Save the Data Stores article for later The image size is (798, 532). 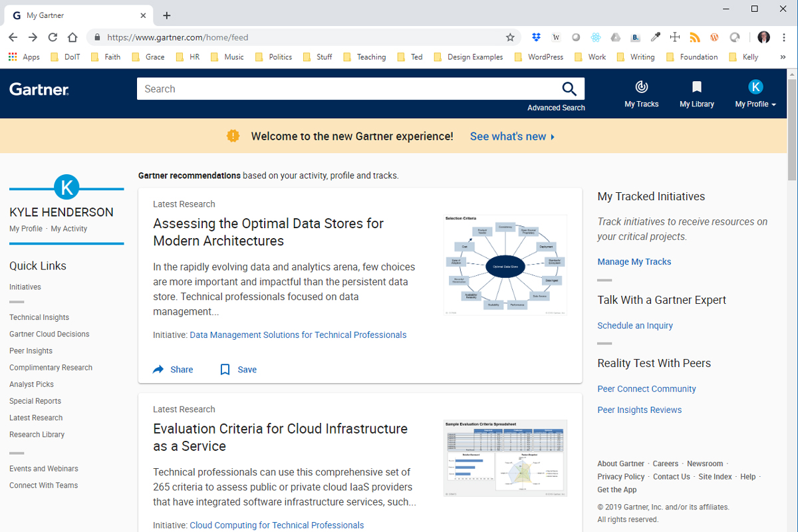237,369
